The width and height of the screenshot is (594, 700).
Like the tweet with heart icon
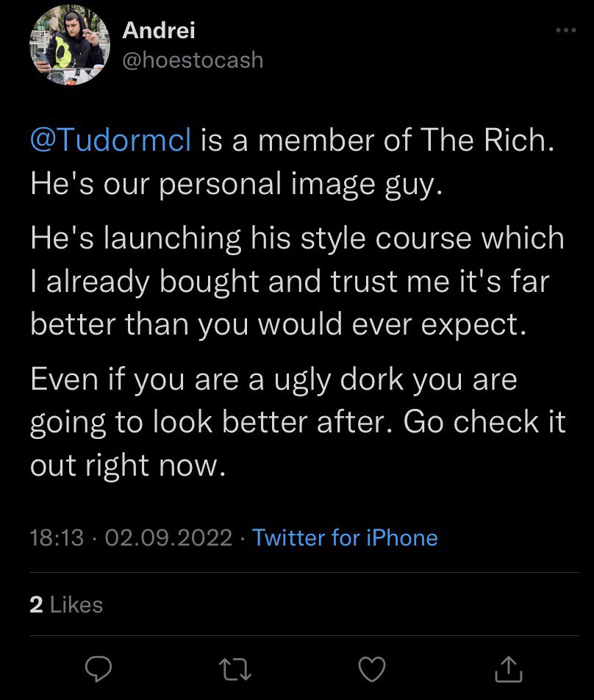coord(371,668)
